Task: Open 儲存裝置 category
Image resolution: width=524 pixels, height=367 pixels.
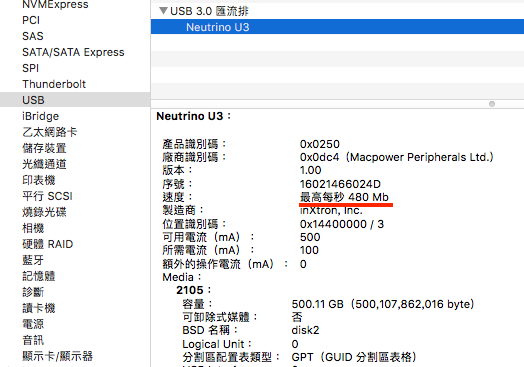Action: click(44, 148)
